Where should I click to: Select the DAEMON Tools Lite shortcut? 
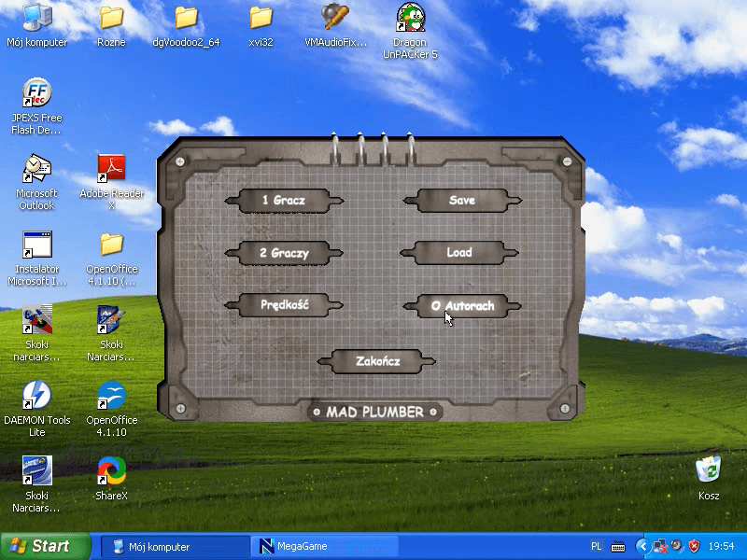(x=36, y=409)
